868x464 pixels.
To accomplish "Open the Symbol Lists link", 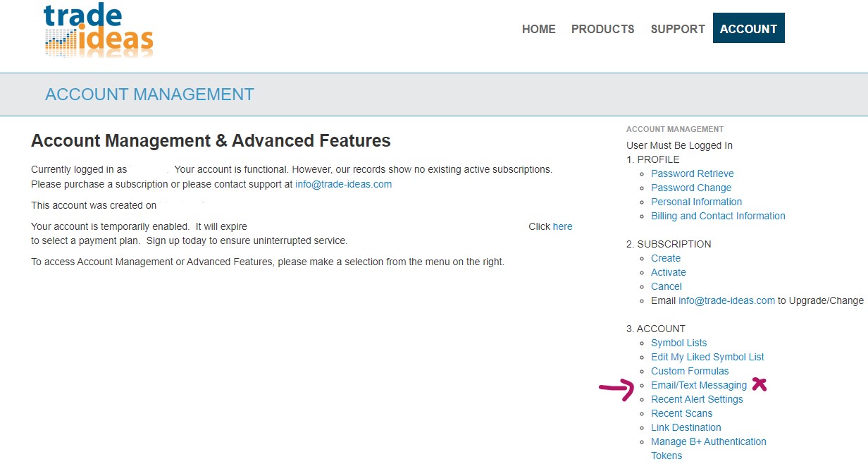I will (678, 343).
